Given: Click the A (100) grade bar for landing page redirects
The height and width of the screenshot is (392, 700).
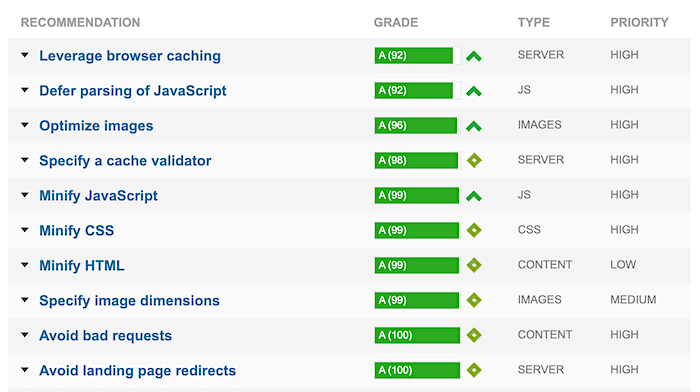Looking at the screenshot, I should (417, 370).
